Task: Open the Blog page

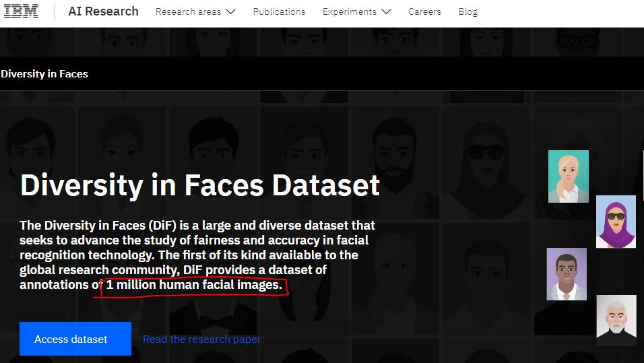Action: (x=468, y=12)
